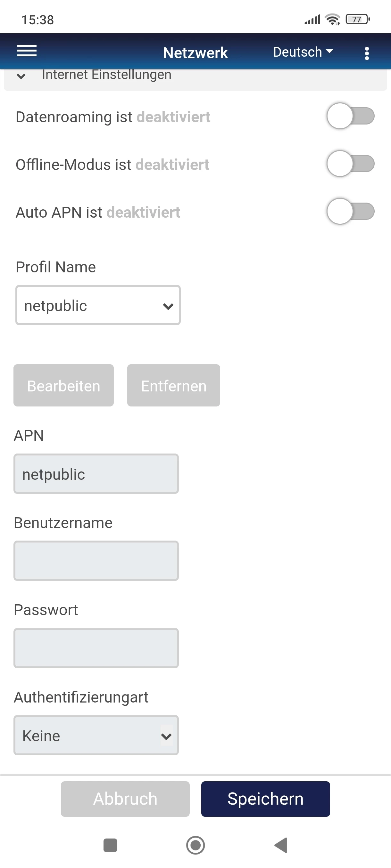Enable the Datenroaming toggle
The image size is (391, 868).
350,116
